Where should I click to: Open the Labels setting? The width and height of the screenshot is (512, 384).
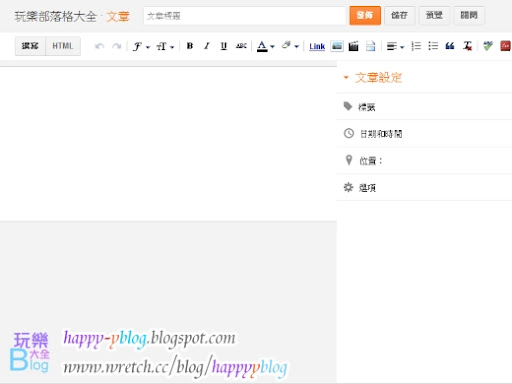click(x=424, y=107)
